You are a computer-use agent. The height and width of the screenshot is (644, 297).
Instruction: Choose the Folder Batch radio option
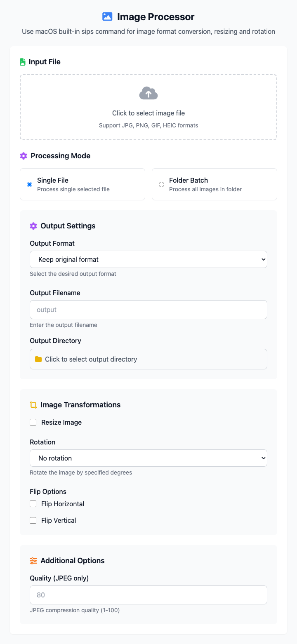(161, 184)
